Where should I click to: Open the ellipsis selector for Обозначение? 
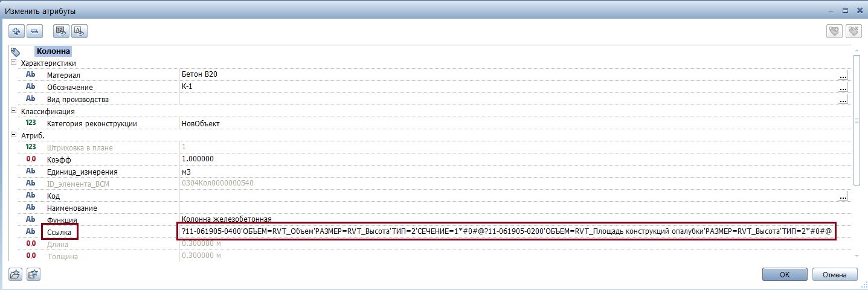tap(843, 88)
